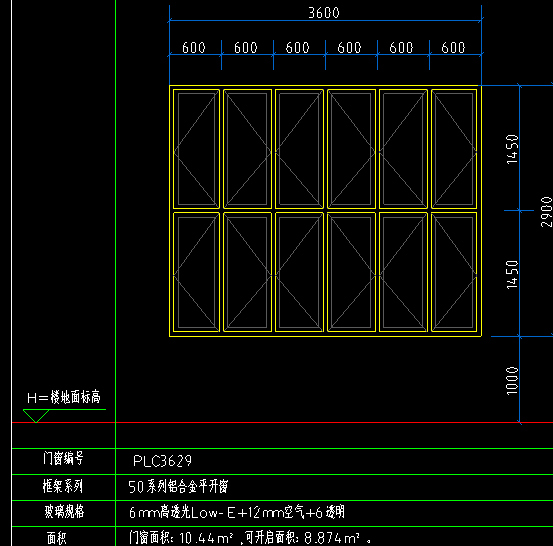
Task: Select the 6mm高透光Low-E glass specification text
Action: pyautogui.click(x=237, y=512)
